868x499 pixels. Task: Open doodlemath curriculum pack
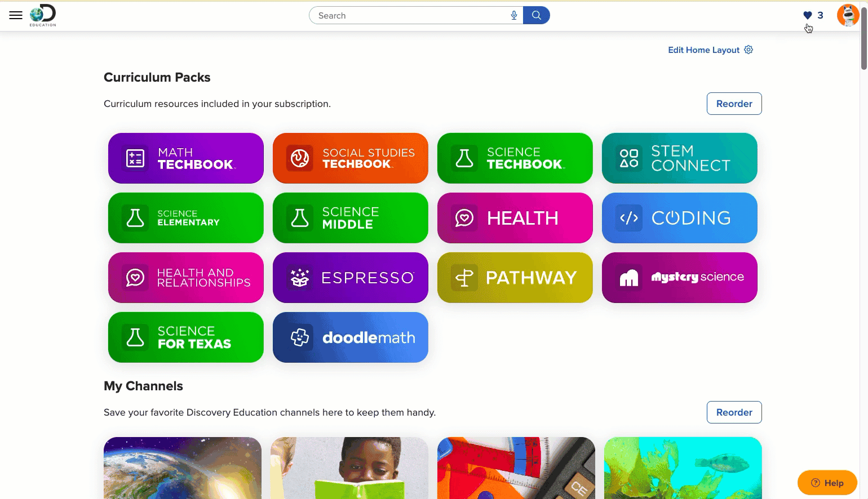pyautogui.click(x=351, y=337)
